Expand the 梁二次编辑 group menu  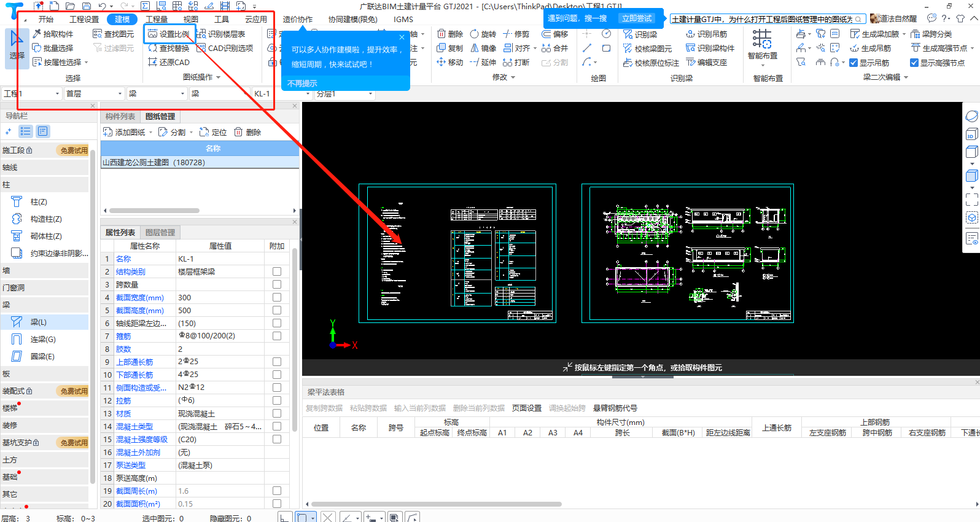pyautogui.click(x=906, y=77)
